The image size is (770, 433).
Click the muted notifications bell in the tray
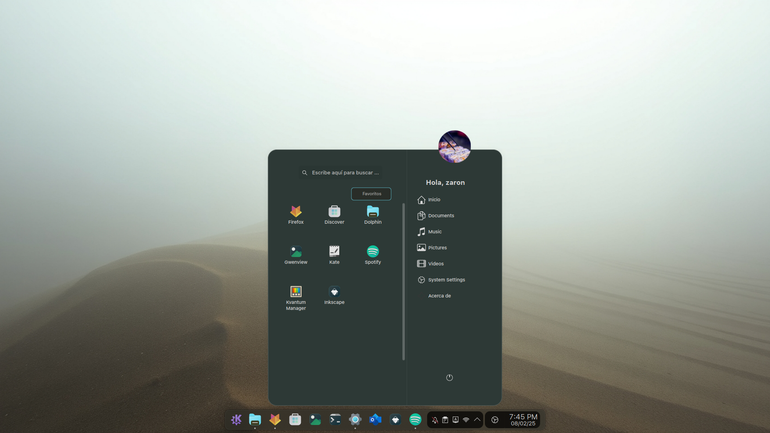pyautogui.click(x=435, y=420)
